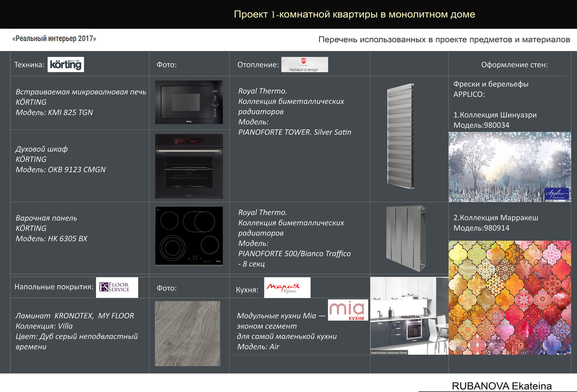Viewport: 577px width, 392px height.
Task: Click 'PIANOFORTE TOWER. Silver Satin' text
Action: click(295, 132)
